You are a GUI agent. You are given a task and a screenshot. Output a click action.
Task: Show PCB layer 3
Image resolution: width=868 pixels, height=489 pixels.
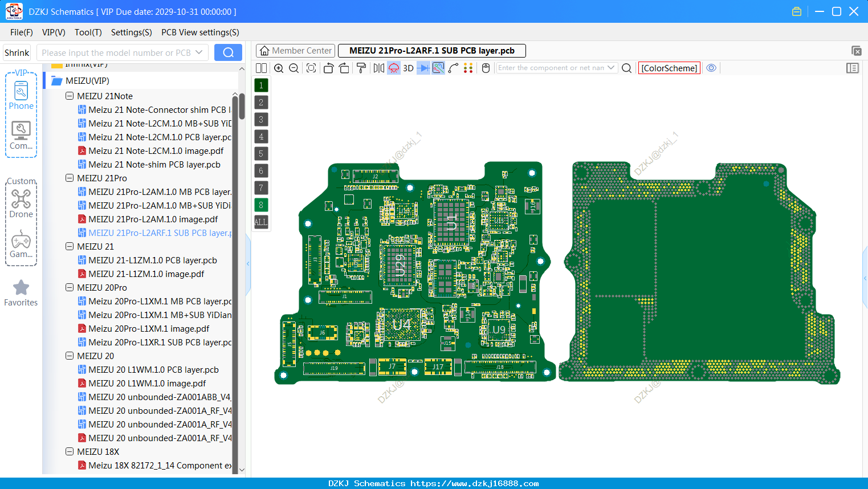261,119
